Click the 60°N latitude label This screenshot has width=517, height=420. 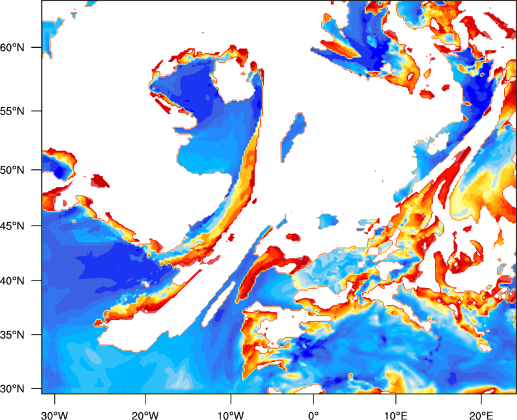click(x=12, y=47)
